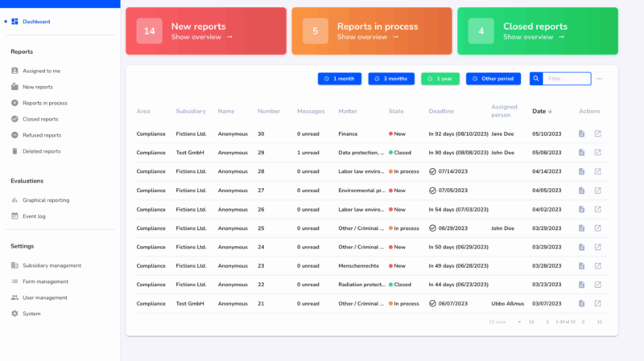Image resolution: width=644 pixels, height=361 pixels.
Task: Open Graphical reporting in sidebar
Action: pyautogui.click(x=45, y=199)
